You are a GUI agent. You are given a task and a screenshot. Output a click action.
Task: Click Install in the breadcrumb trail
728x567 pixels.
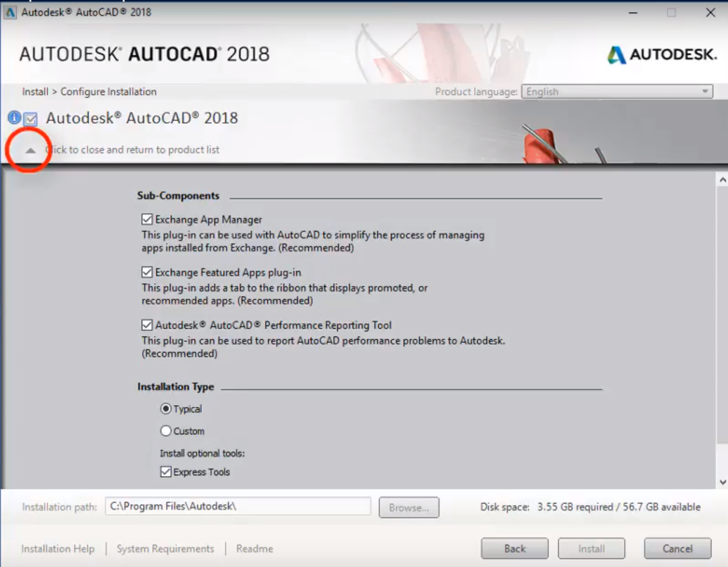(x=35, y=92)
